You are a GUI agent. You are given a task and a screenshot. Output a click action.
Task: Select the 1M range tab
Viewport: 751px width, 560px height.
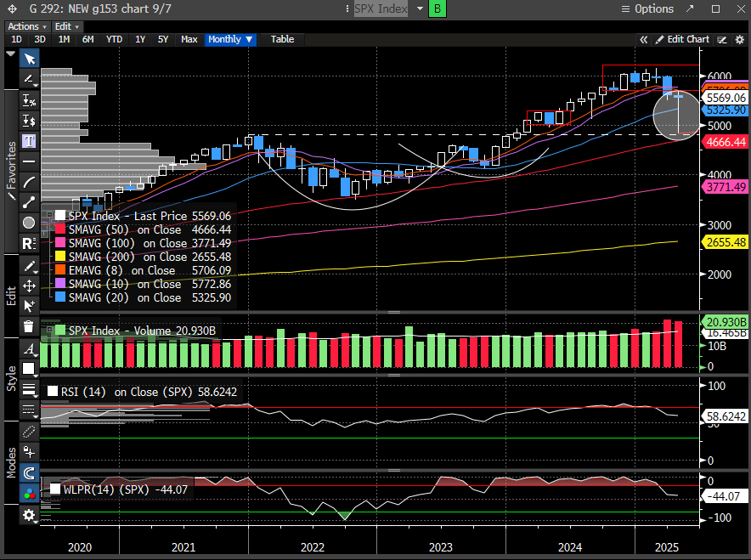click(64, 39)
